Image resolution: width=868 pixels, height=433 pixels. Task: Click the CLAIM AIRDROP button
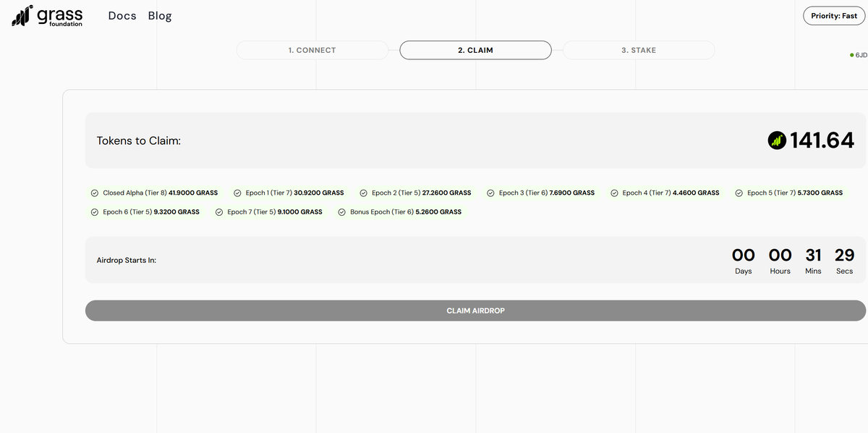[475, 311]
